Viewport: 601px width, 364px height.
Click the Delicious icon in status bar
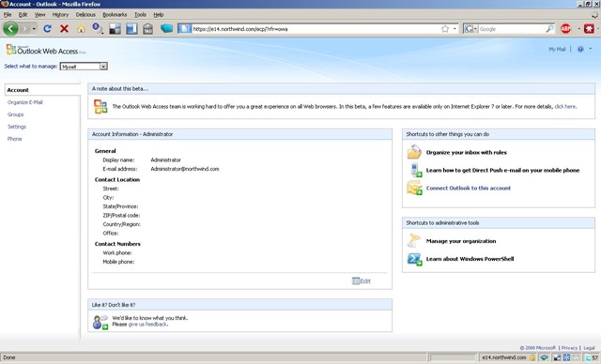point(557,357)
